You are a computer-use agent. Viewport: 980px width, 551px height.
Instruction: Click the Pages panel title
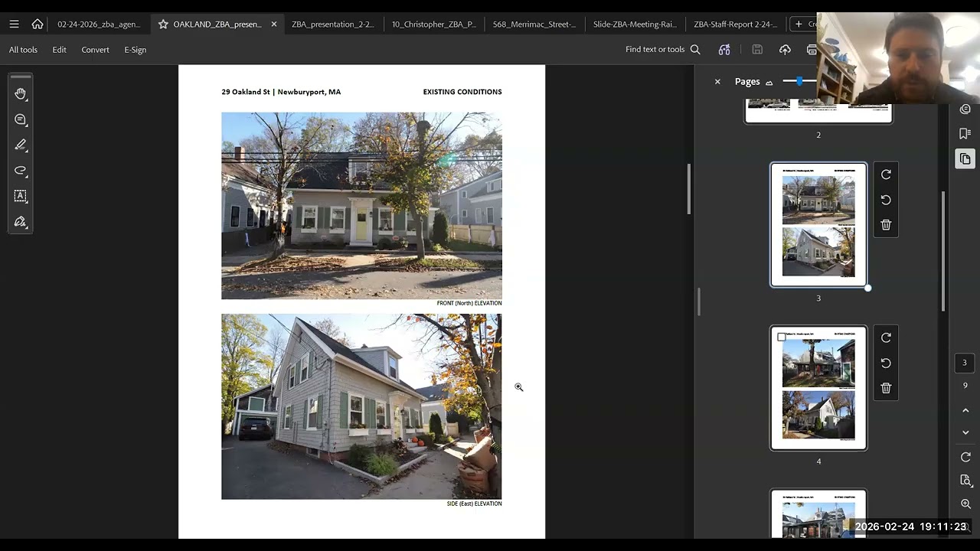(747, 81)
